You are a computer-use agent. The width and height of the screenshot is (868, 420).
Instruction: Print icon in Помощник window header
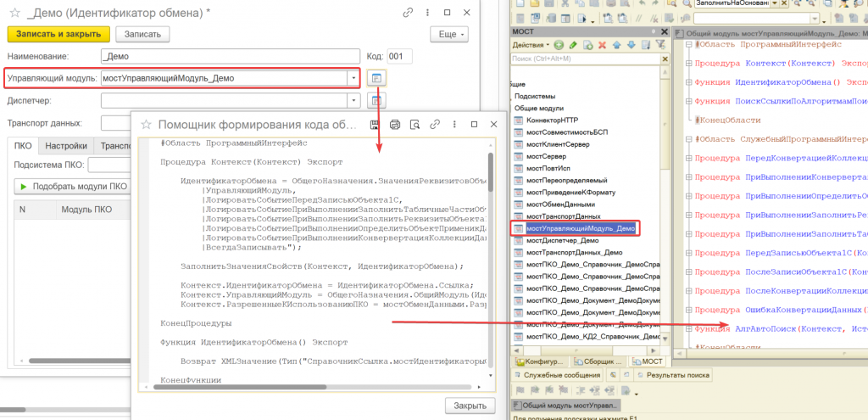point(395,125)
